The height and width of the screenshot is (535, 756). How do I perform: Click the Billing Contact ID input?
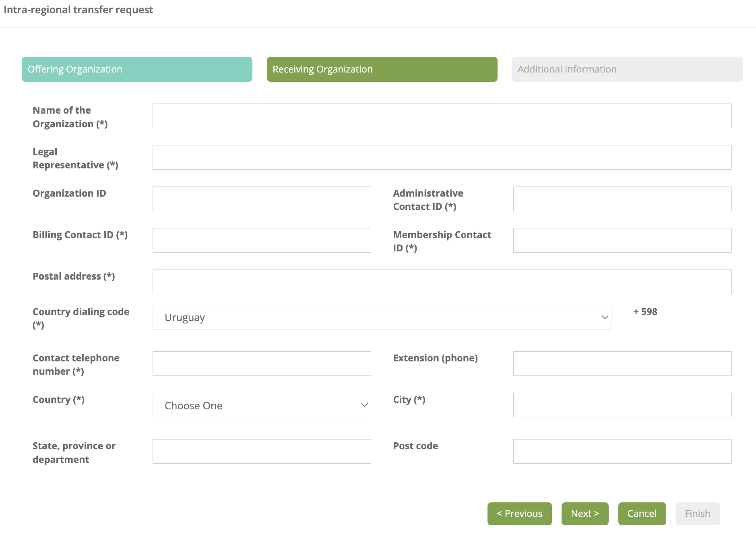click(262, 241)
